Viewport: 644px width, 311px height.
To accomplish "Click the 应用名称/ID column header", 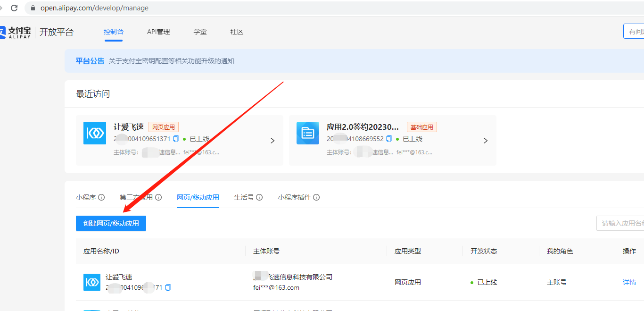I will pos(101,251).
